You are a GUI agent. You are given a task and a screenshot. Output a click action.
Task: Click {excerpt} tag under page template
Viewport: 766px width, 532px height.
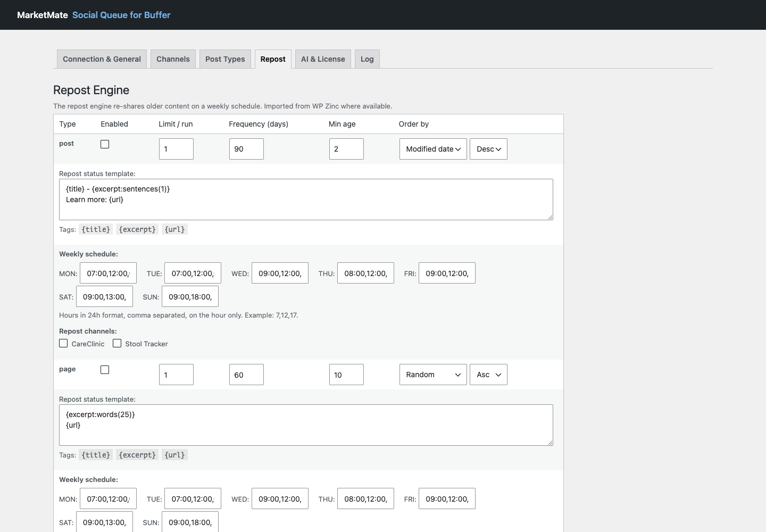pyautogui.click(x=137, y=455)
